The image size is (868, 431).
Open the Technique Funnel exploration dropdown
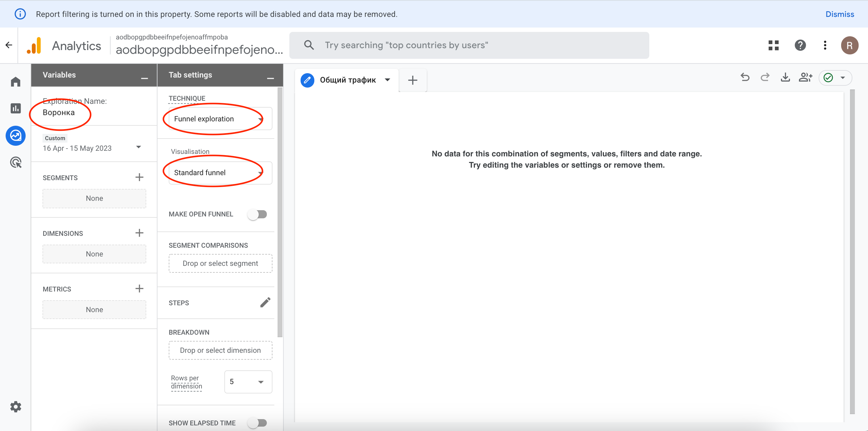(x=220, y=119)
